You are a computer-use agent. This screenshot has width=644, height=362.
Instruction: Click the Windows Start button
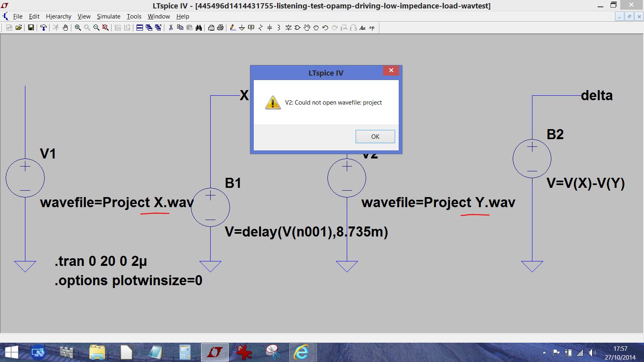click(x=11, y=352)
